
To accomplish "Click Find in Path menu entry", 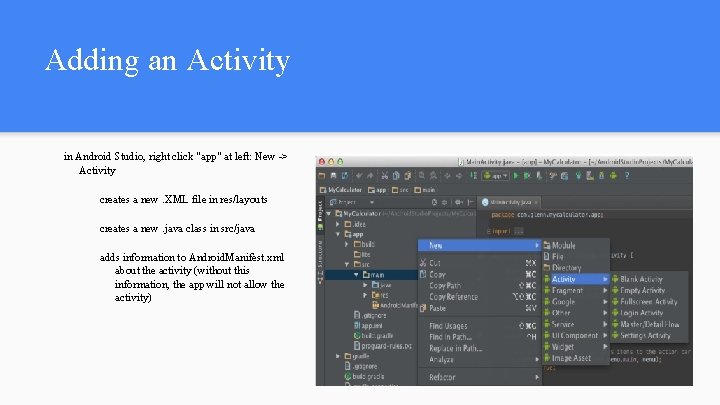I will click(479, 337).
